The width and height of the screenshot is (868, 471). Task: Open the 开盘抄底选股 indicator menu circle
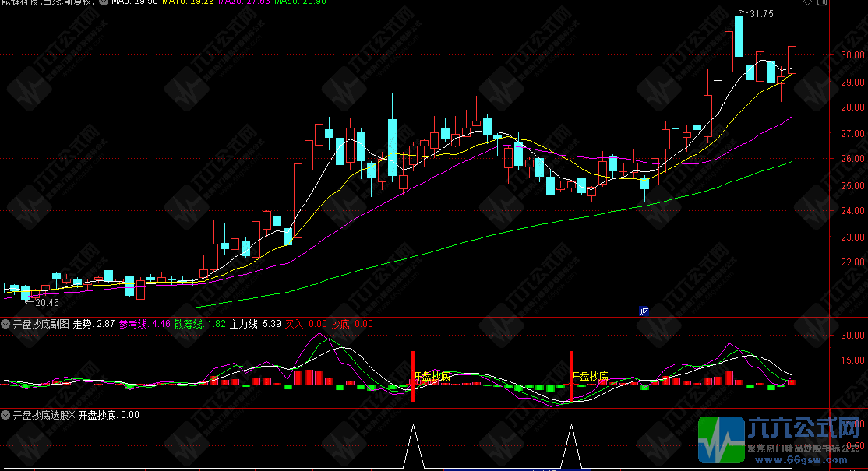[5, 415]
